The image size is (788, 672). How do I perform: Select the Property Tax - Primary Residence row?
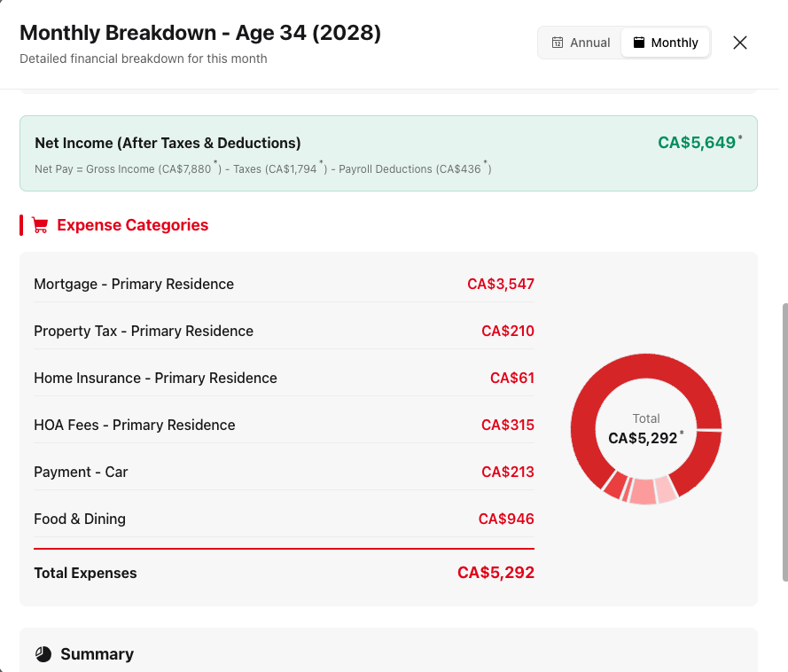pos(284,332)
